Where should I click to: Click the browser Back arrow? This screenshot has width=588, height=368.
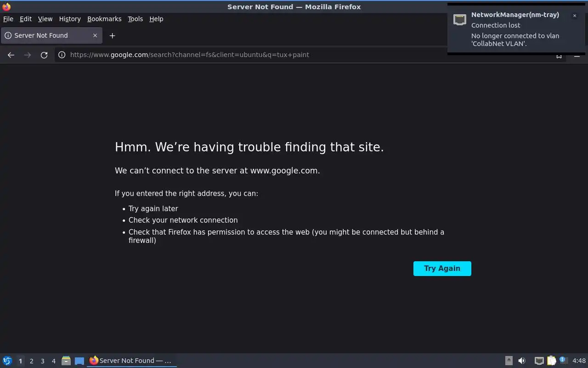click(x=11, y=55)
